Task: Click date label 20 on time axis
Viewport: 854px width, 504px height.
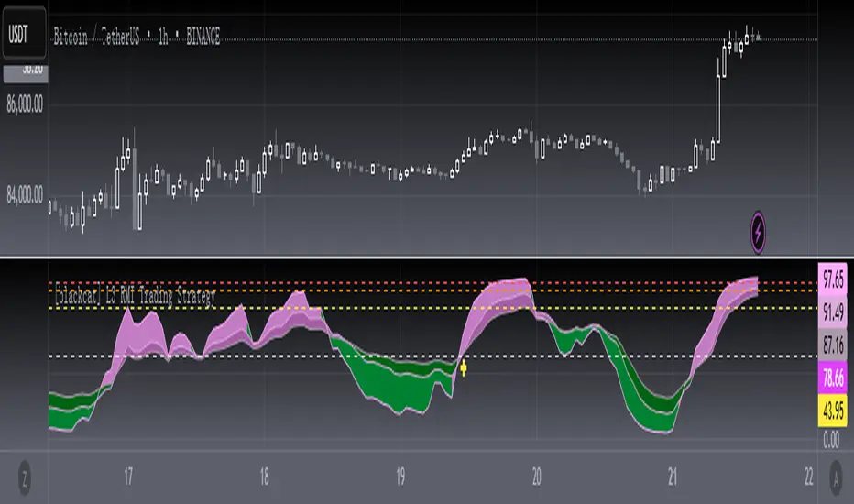Action: [536, 477]
